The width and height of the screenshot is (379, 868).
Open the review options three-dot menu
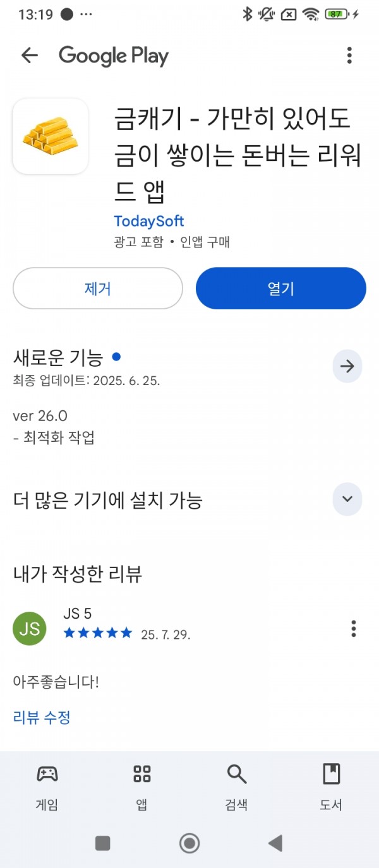[x=354, y=628]
